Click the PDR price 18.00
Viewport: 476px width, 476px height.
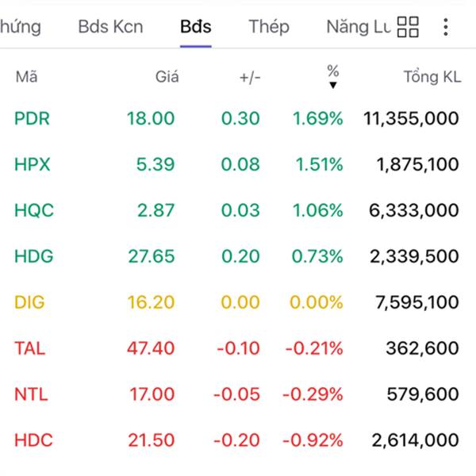coord(151,119)
